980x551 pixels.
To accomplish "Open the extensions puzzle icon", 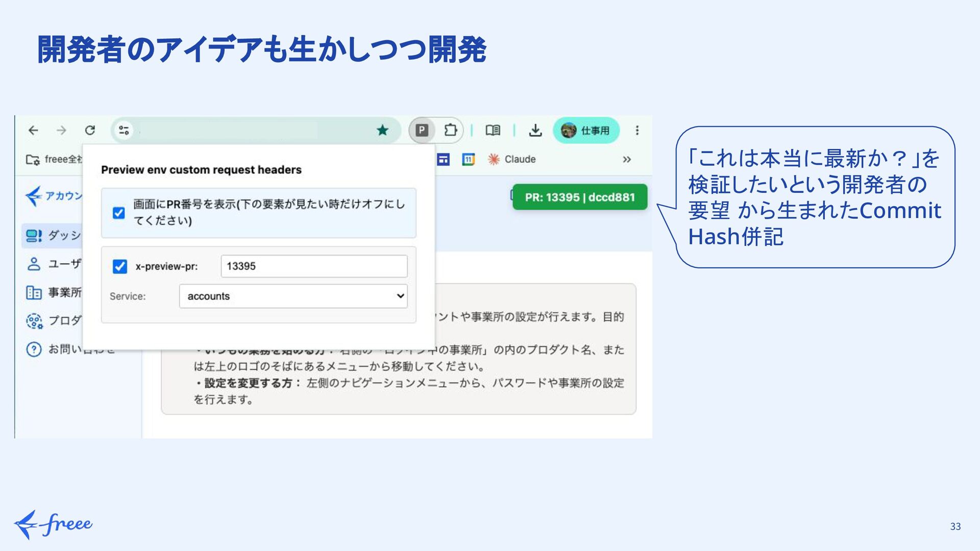I will tap(450, 130).
